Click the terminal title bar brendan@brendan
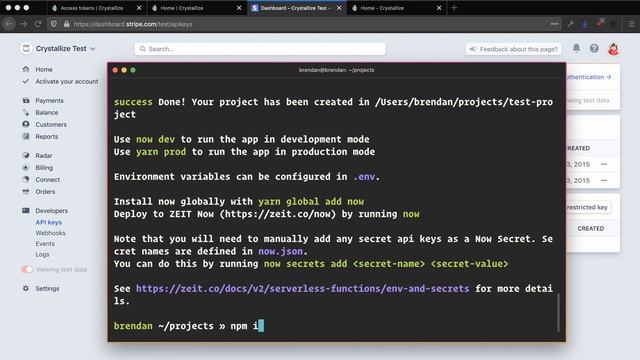Image resolution: width=640 pixels, height=360 pixels. click(336, 70)
